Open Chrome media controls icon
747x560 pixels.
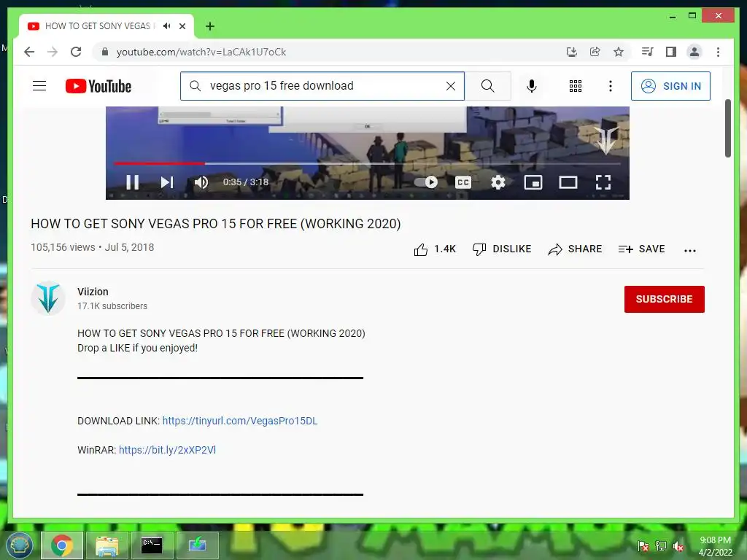648,52
